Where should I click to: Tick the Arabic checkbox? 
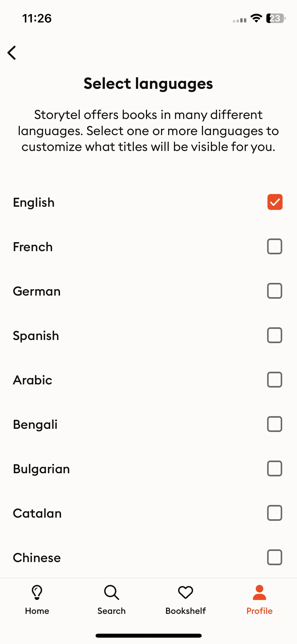[x=275, y=380]
